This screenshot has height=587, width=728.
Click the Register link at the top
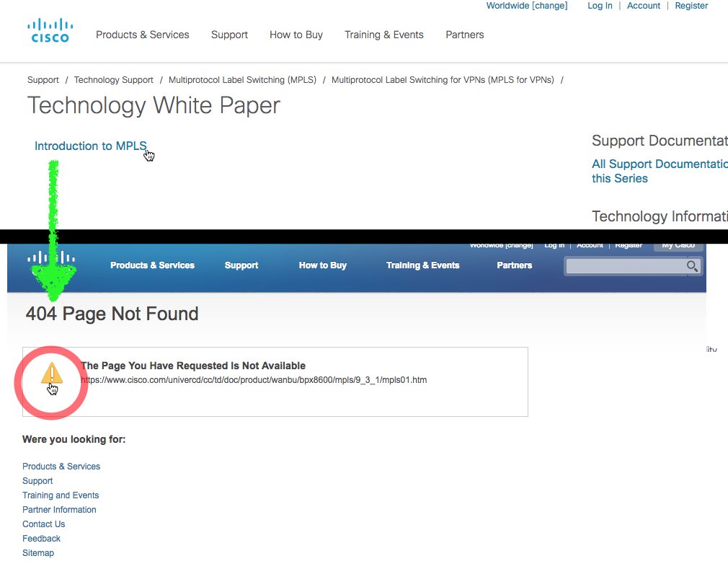point(691,6)
